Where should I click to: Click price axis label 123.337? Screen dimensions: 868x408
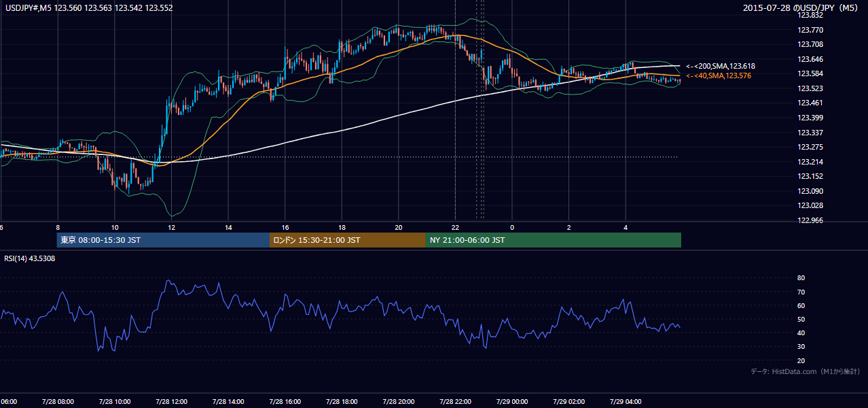(x=810, y=133)
